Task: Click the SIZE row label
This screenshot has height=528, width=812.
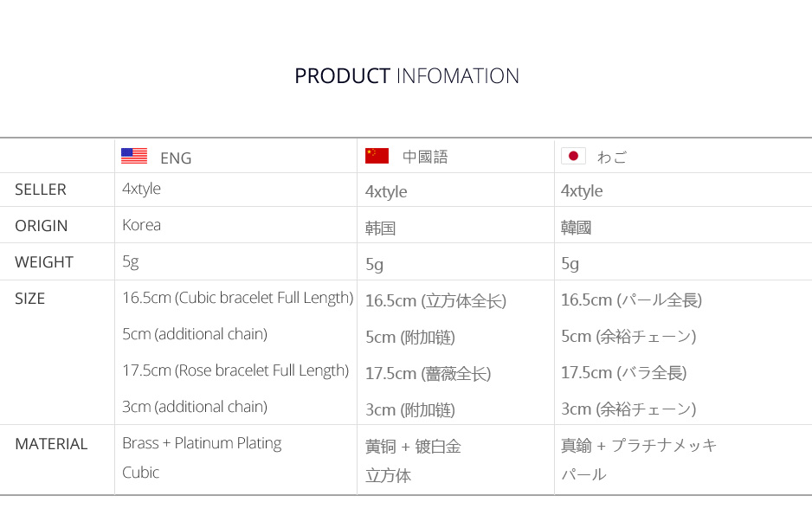Action: click(x=30, y=299)
